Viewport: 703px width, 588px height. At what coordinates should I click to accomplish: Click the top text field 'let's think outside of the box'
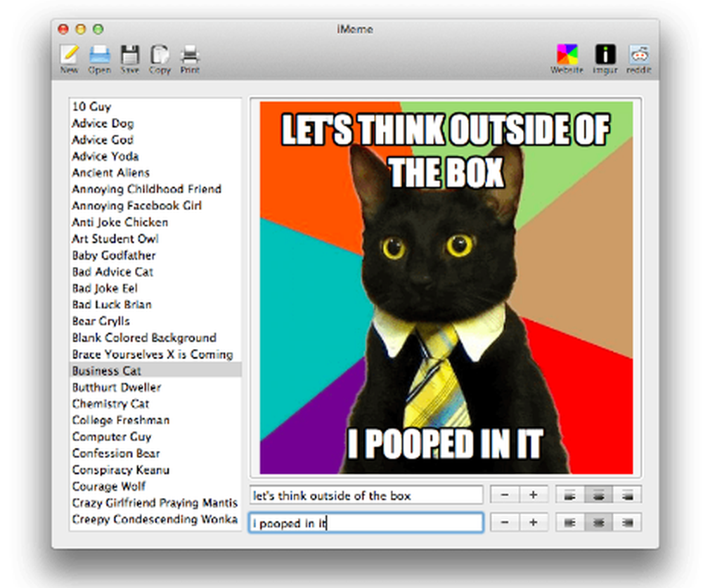(366, 495)
